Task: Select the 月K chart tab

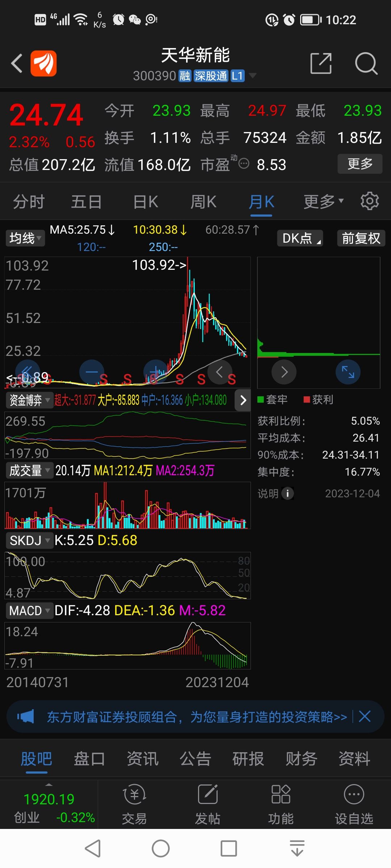Action: pos(261,202)
